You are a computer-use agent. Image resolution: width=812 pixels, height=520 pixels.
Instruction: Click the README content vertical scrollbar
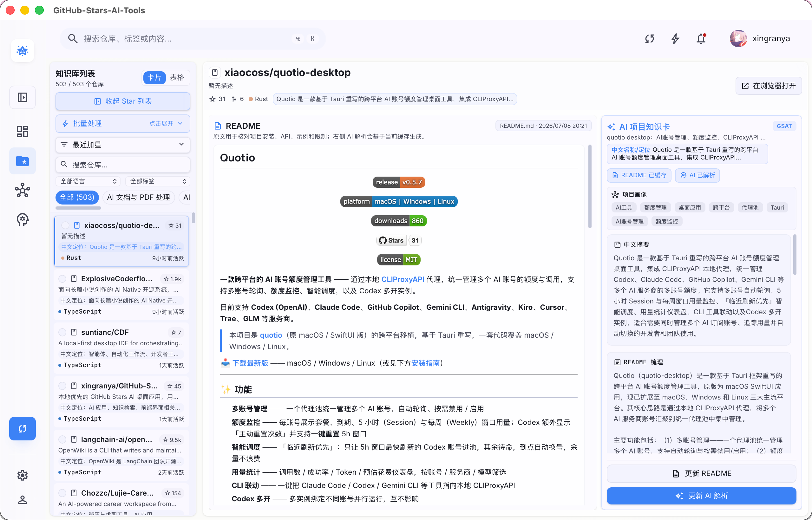coord(590,186)
